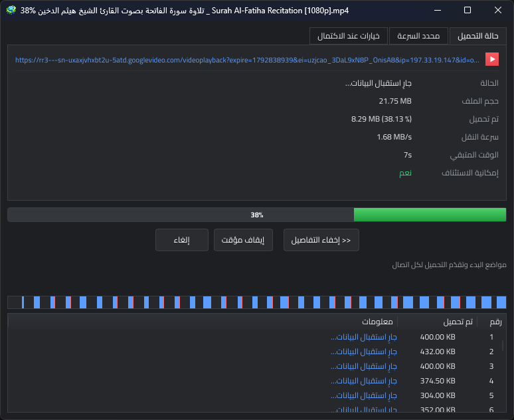The height and width of the screenshot is (420, 514).
Task: Click the تم تحميل column header
Action: [438, 322]
